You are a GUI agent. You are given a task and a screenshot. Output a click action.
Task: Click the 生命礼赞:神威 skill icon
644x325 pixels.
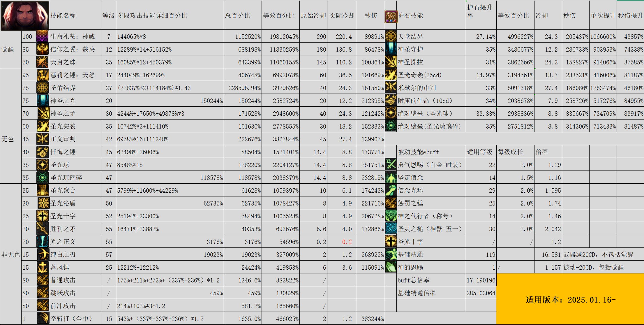[x=42, y=36]
